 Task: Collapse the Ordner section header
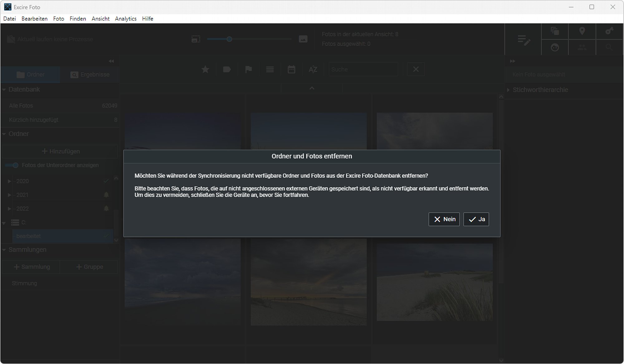coord(4,134)
